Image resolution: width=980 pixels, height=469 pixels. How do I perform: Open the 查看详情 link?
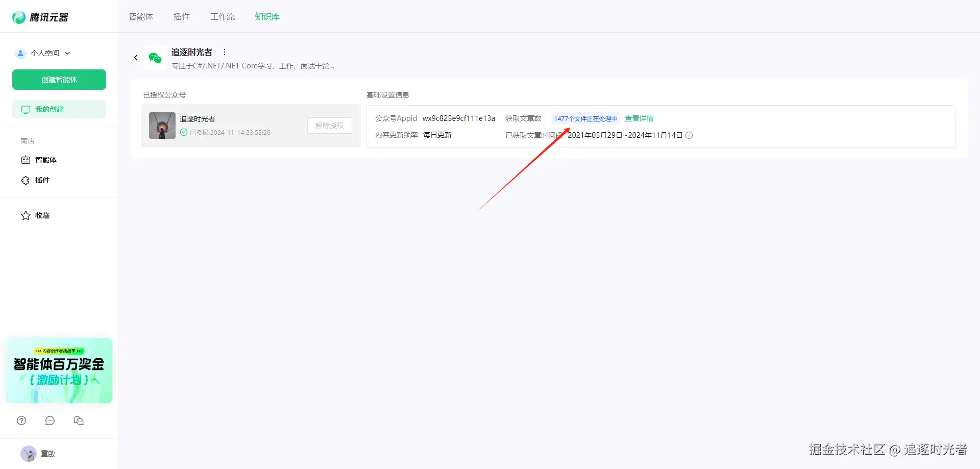639,118
